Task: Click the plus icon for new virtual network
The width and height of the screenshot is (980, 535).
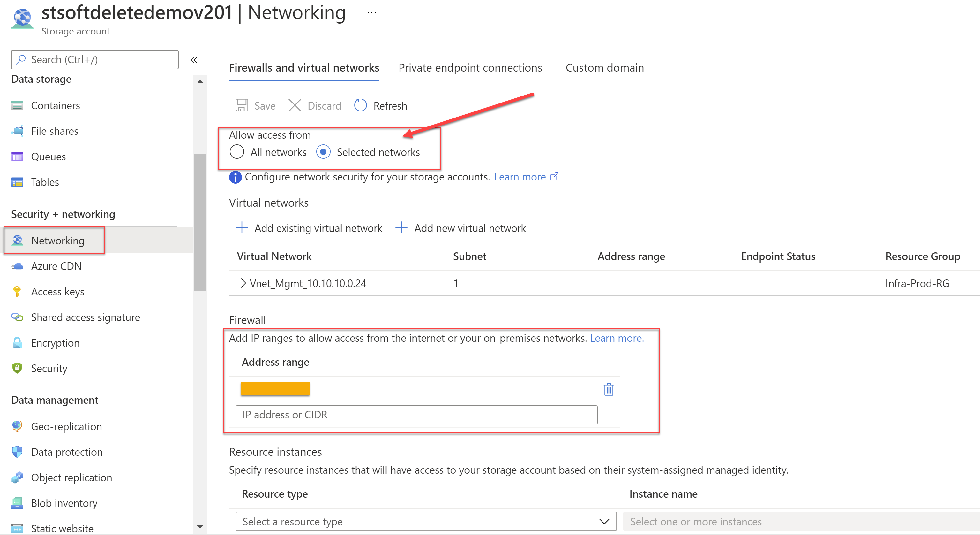Action: tap(401, 228)
